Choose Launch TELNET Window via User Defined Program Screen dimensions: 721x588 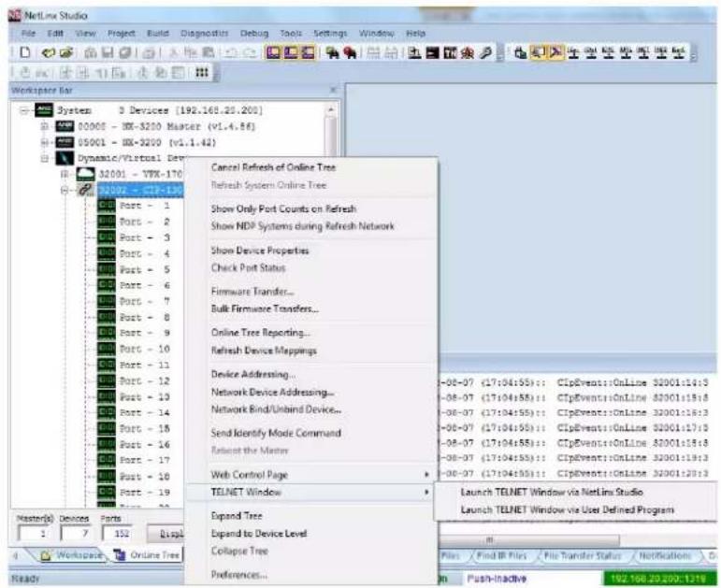click(x=568, y=509)
